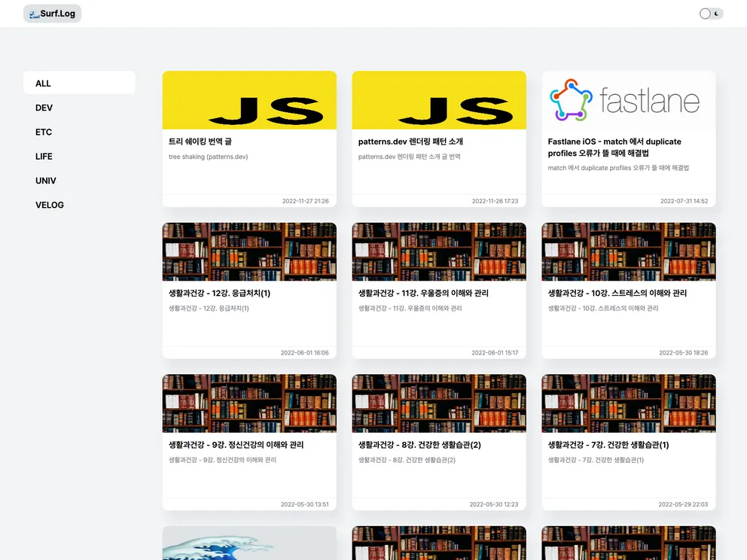Click the patterns.dev post JS image
Viewport: 747px width, 560px height.
(x=439, y=100)
